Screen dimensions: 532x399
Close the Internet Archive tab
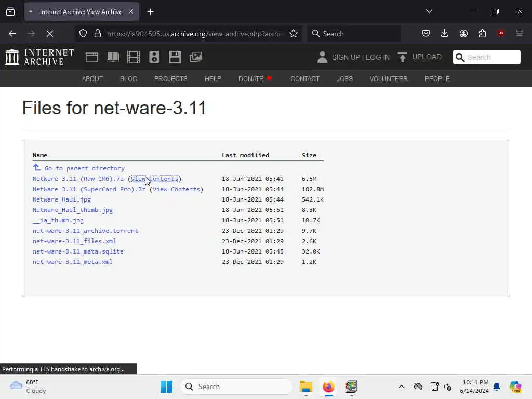click(x=131, y=12)
